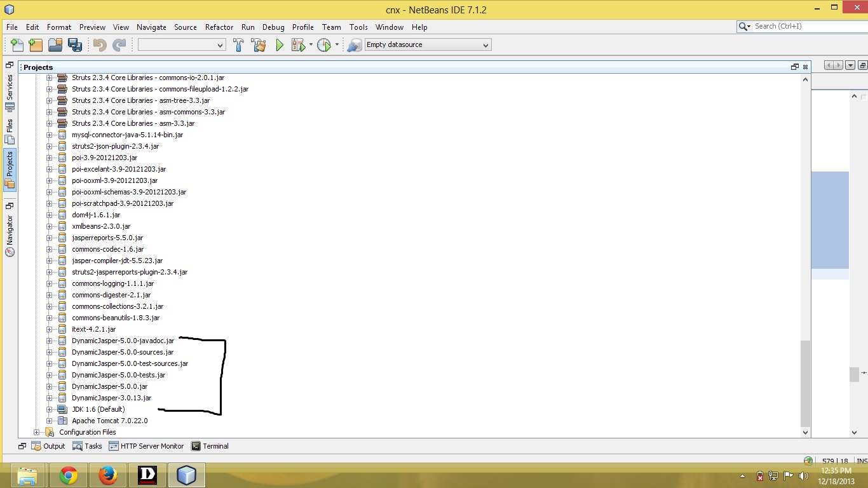
Task: Click the Configuration Files folder icon
Action: pyautogui.click(x=50, y=432)
